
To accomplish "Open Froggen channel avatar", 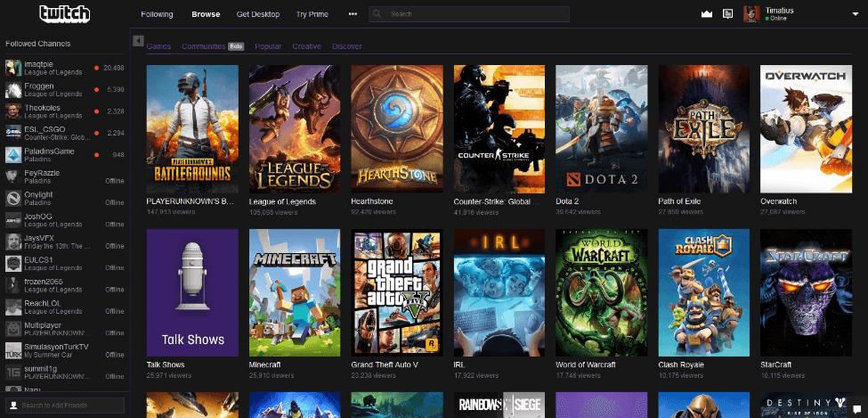I will click(x=13, y=90).
